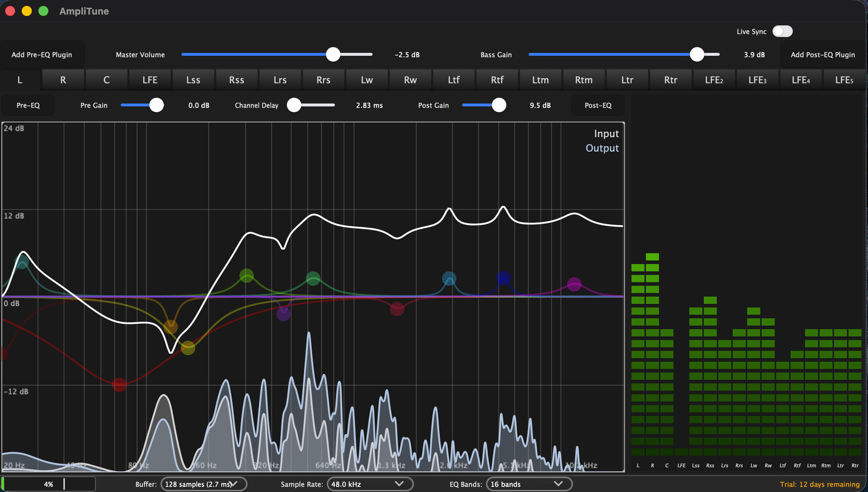Toggle the Pre-EQ button
This screenshot has height=492, width=868.
pyautogui.click(x=28, y=105)
